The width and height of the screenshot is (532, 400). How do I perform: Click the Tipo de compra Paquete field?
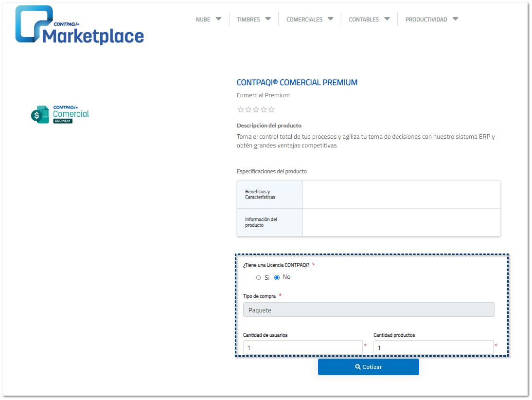tap(368, 310)
